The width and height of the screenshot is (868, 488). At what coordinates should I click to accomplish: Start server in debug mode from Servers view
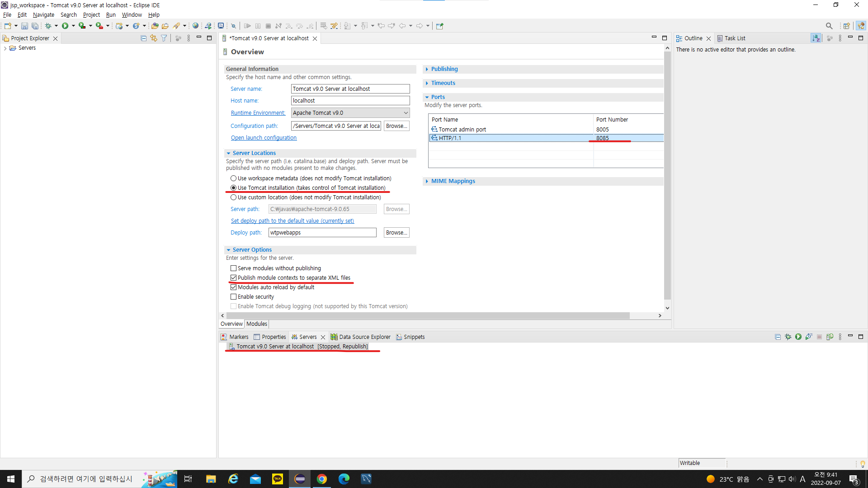[788, 337]
